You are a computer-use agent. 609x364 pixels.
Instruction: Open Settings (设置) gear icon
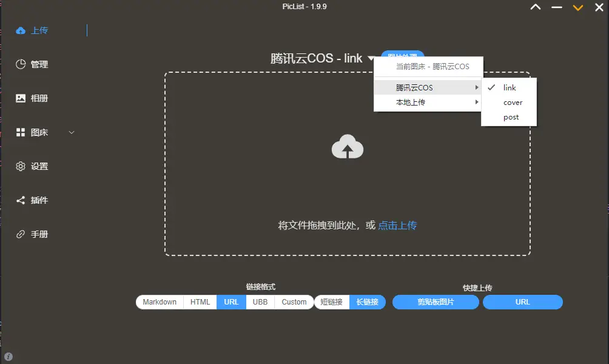click(x=21, y=166)
